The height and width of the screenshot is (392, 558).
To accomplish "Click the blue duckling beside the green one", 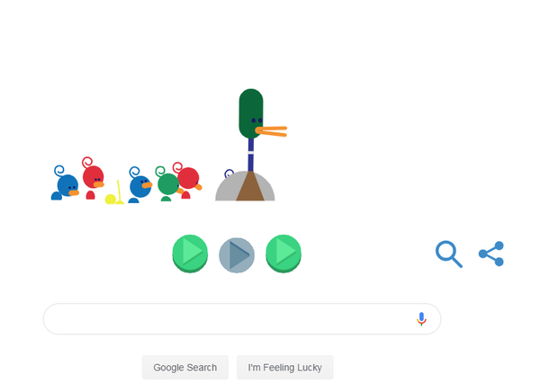I will tap(139, 185).
